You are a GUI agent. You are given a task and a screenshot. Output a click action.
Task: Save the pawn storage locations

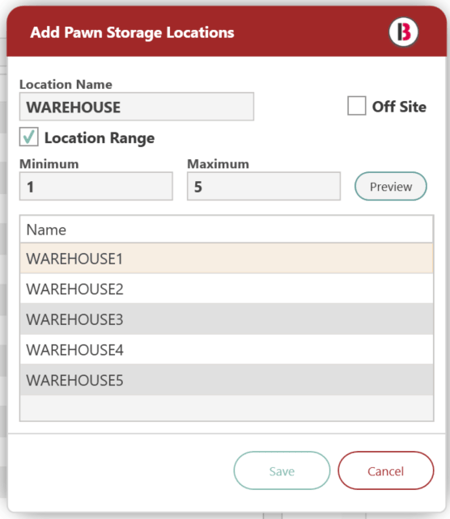pos(282,471)
